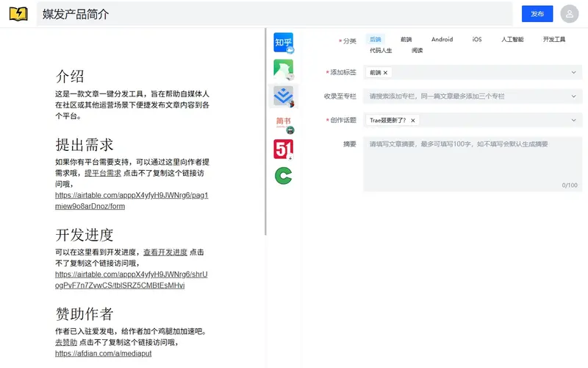Choose the 开发工具 category
The width and height of the screenshot is (588, 368).
tap(554, 39)
